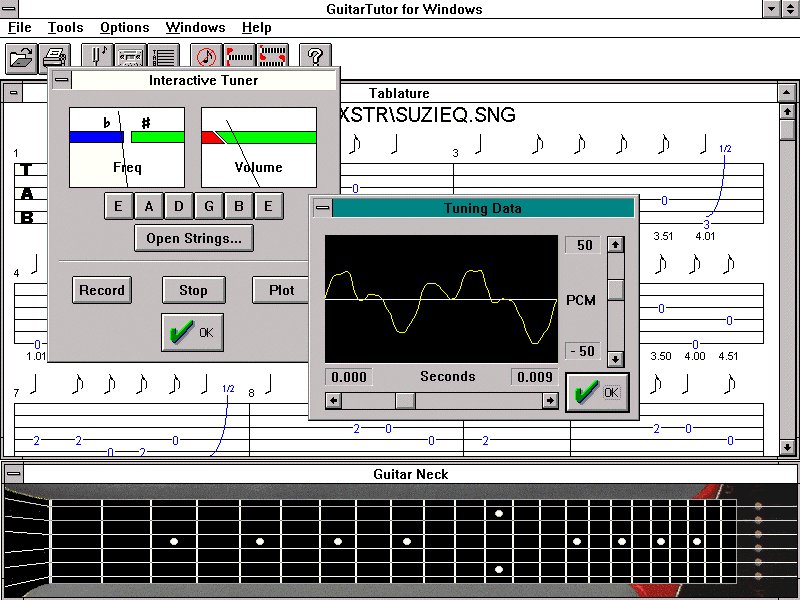Open the Interactive Tuner control menu box
800x600 pixels.
click(x=62, y=80)
